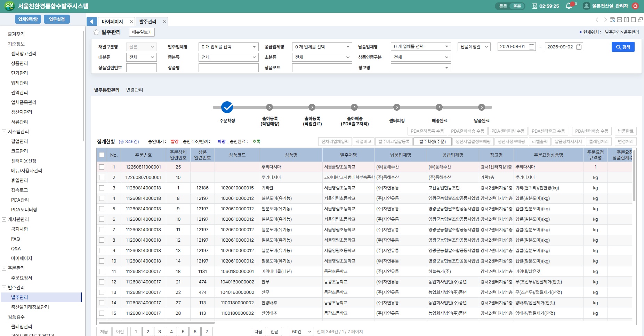Open the 발주업체명 vendor dropdown
Screen dimensions: 644x336
click(x=228, y=47)
